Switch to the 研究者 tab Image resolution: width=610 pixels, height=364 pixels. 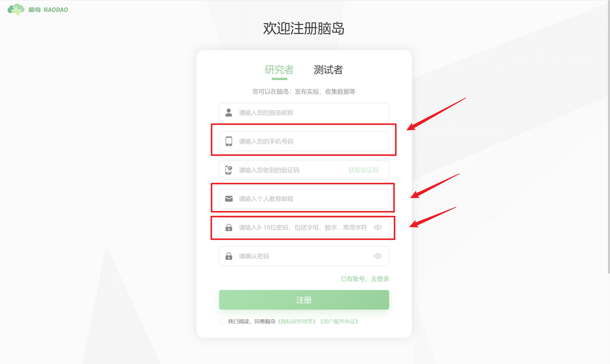279,70
